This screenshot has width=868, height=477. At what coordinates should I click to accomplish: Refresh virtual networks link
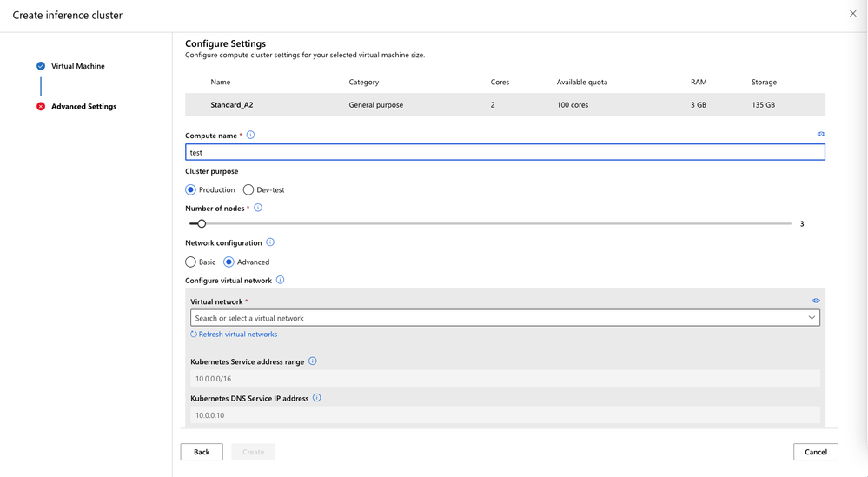coord(235,335)
